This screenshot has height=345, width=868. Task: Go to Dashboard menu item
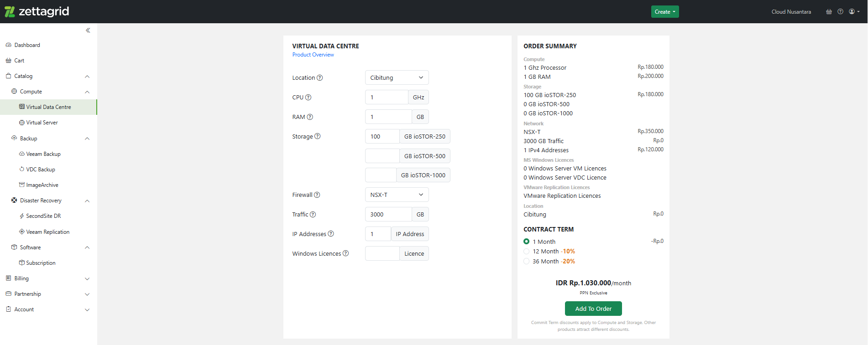click(x=48, y=45)
